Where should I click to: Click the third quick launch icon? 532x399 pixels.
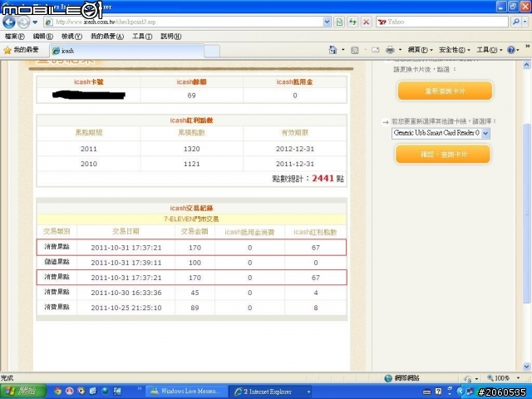point(81,392)
